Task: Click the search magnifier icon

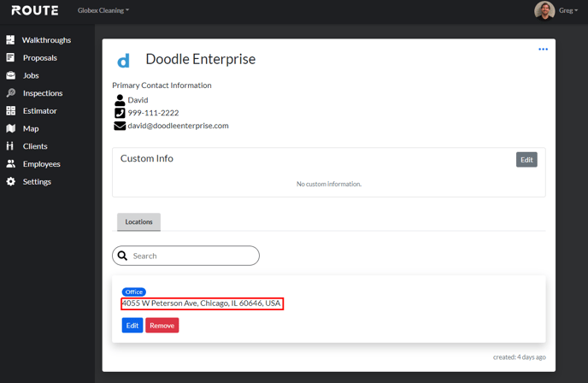Action: [122, 256]
